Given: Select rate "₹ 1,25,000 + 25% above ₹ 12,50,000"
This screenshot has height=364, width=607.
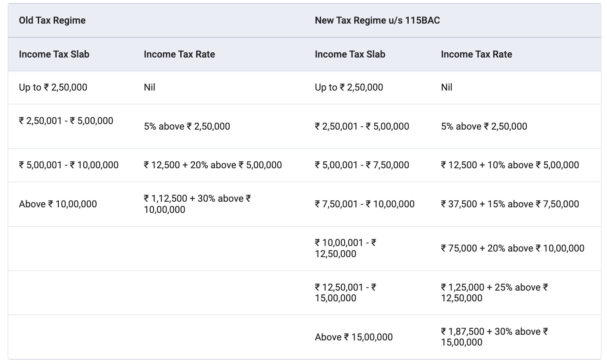Looking at the screenshot, I should point(495,292).
